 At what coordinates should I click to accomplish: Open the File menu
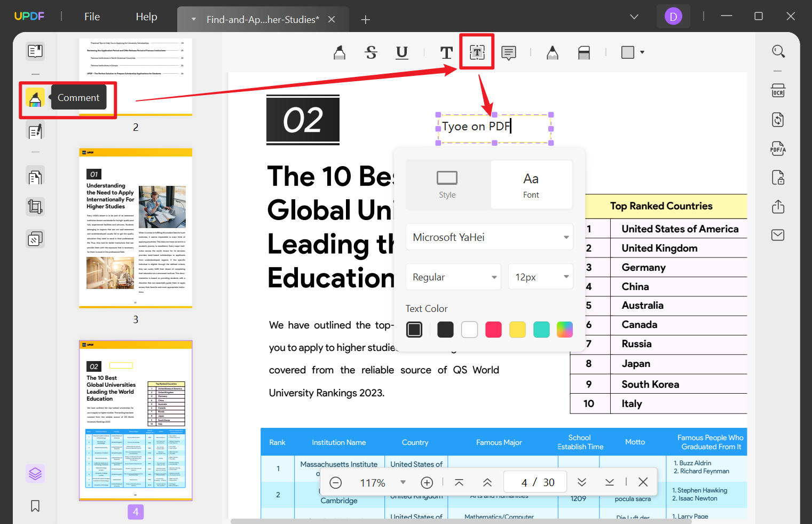click(x=92, y=17)
